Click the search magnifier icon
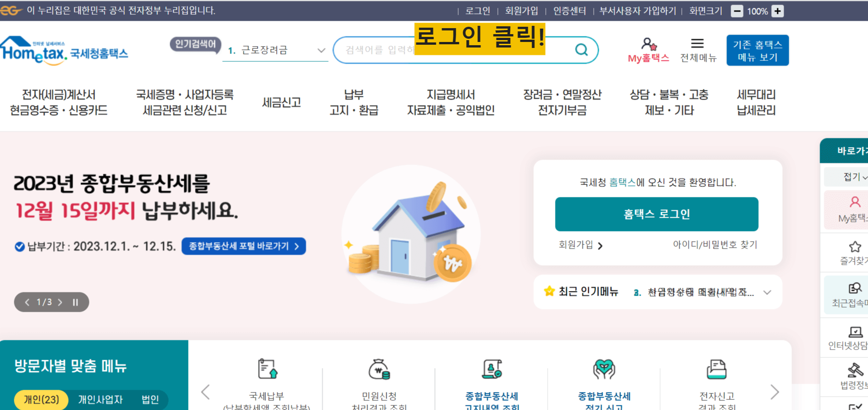Screen dimensions: 868x410 coord(582,49)
